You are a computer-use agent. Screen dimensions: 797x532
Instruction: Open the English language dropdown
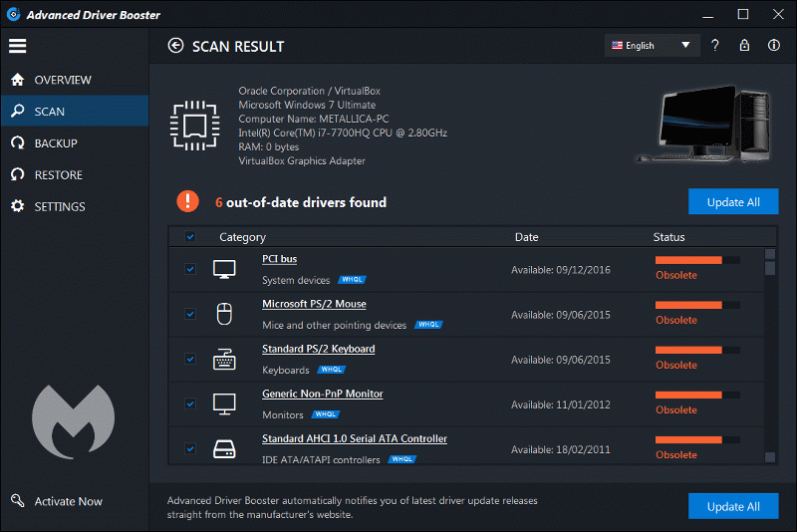(x=653, y=45)
